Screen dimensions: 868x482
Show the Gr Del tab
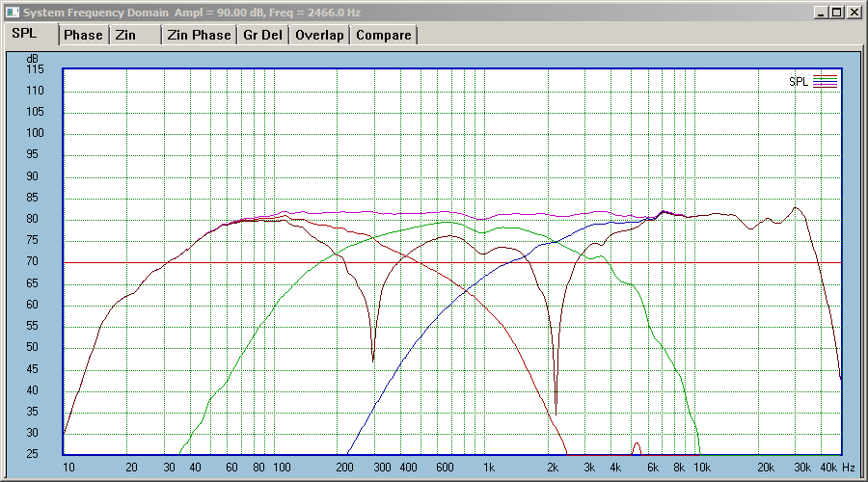coord(262,36)
